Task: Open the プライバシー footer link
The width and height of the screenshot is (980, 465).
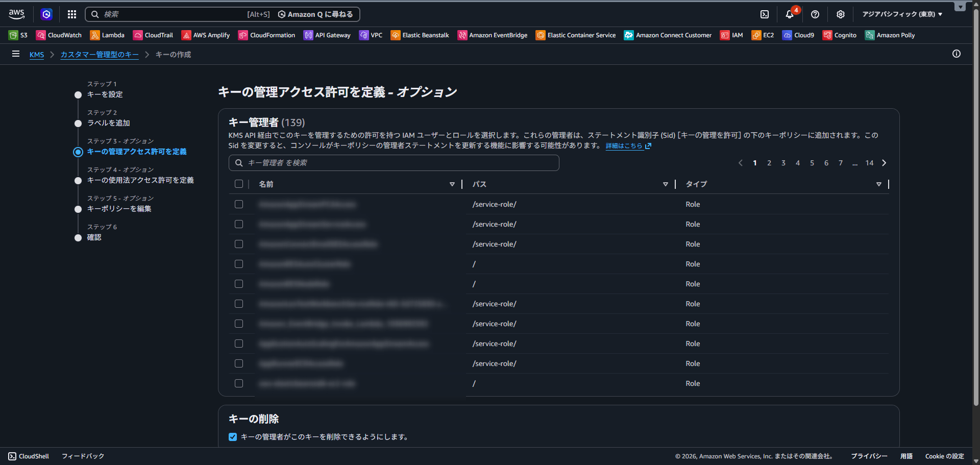Action: tap(869, 456)
